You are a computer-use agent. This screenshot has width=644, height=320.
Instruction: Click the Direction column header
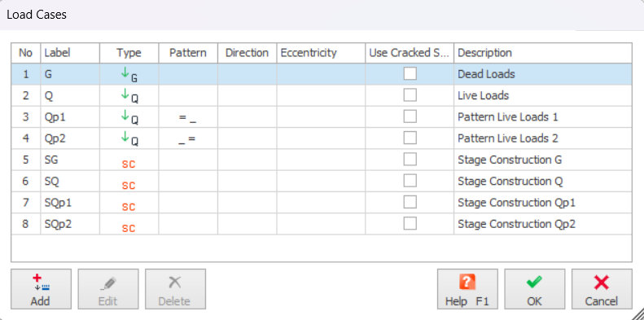point(247,53)
